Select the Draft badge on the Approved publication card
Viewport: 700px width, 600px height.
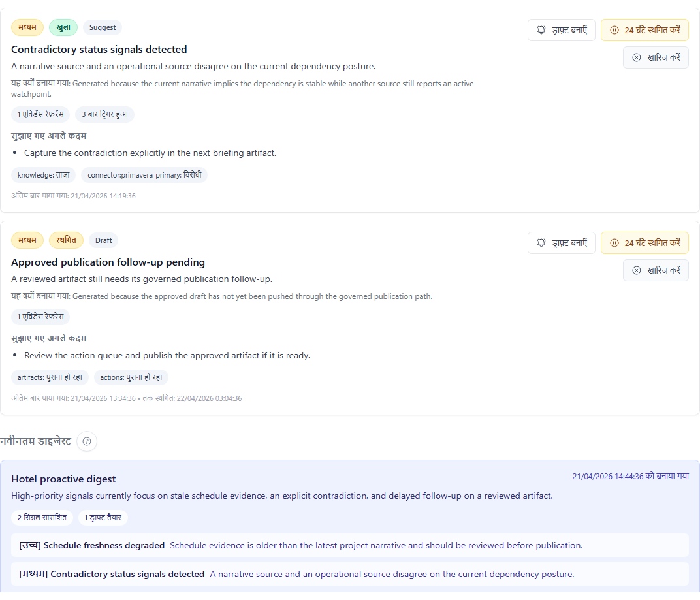103,240
